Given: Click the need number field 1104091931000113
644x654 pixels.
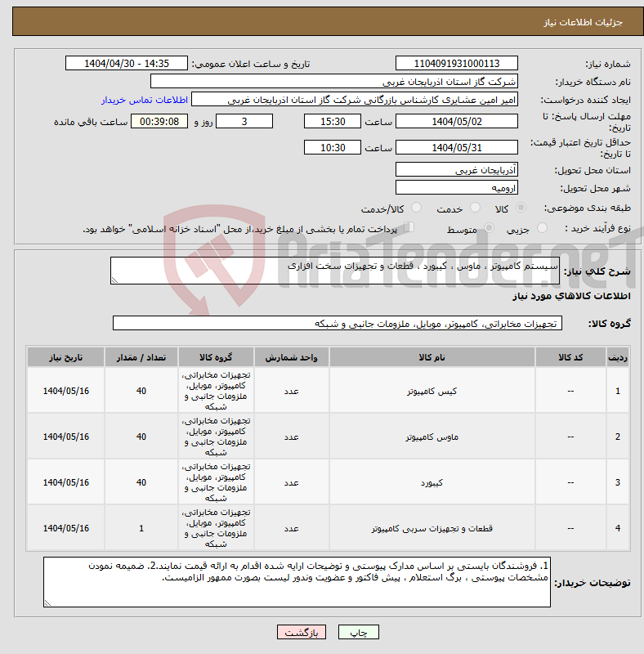Looking at the screenshot, I should tap(456, 64).
